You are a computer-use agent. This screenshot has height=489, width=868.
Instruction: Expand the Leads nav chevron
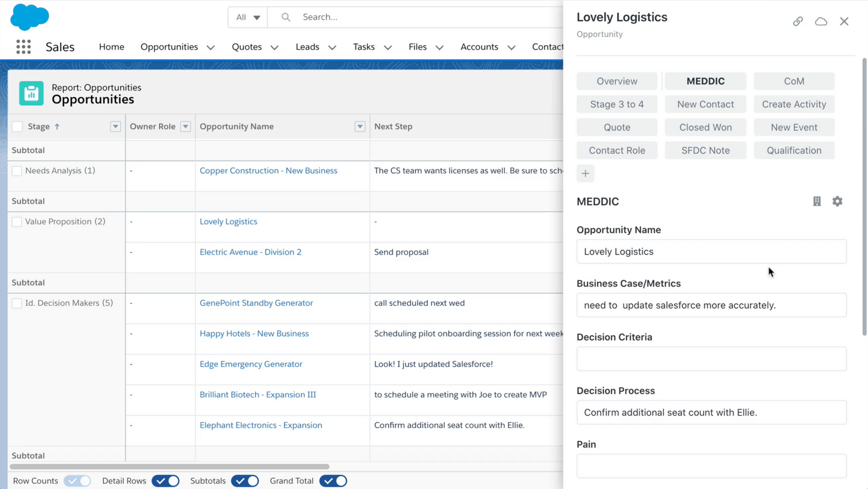332,47
